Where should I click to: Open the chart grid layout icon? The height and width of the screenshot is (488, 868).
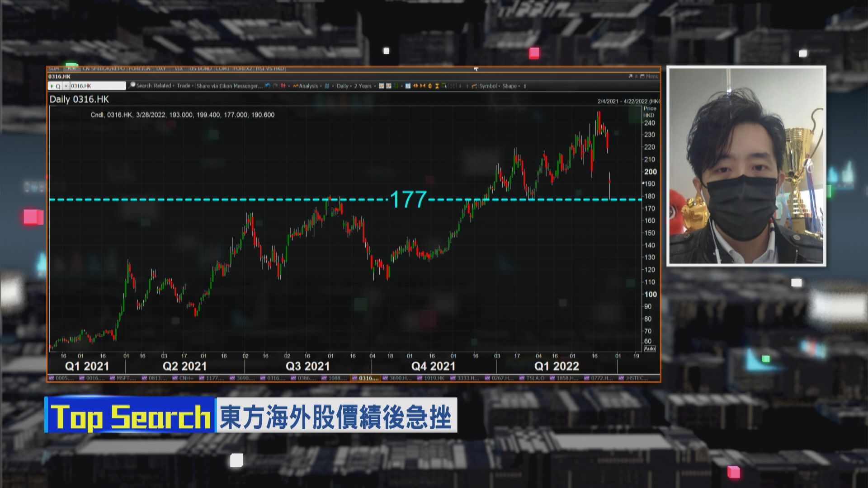click(x=326, y=86)
